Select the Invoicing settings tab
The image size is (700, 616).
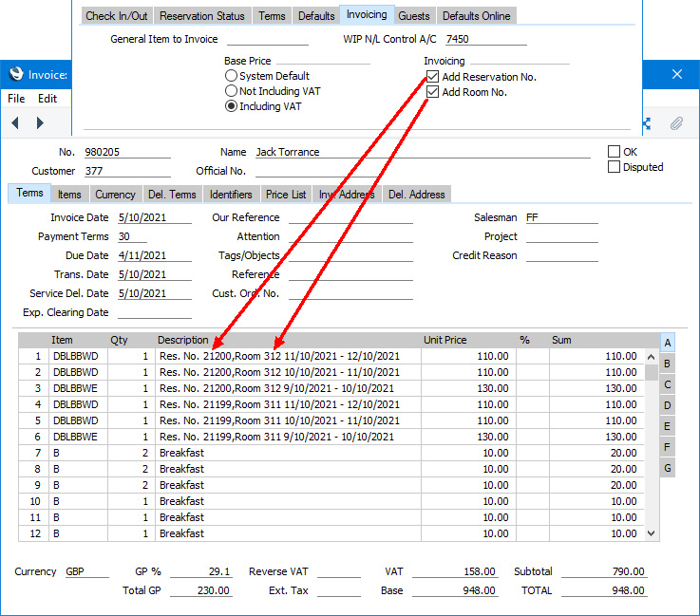[x=367, y=15]
